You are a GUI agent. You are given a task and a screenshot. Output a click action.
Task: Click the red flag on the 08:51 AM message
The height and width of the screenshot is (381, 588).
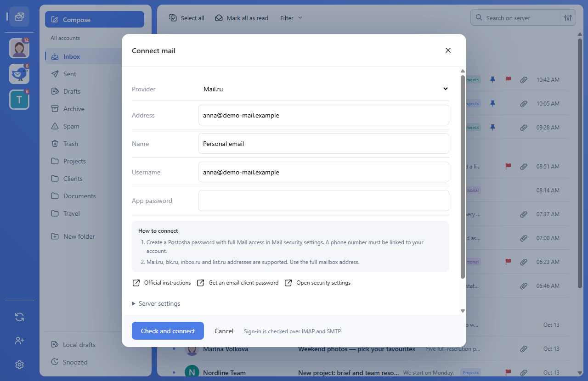tap(508, 166)
